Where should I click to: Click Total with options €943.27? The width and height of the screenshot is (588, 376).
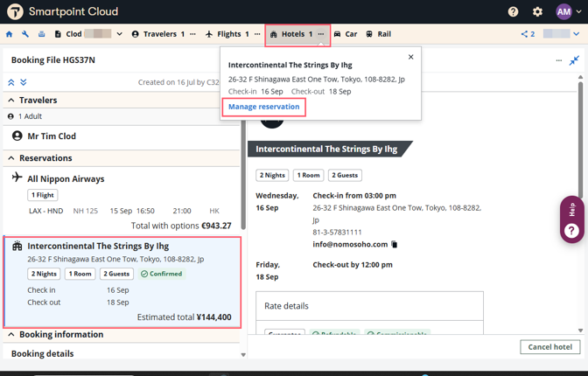pos(181,226)
